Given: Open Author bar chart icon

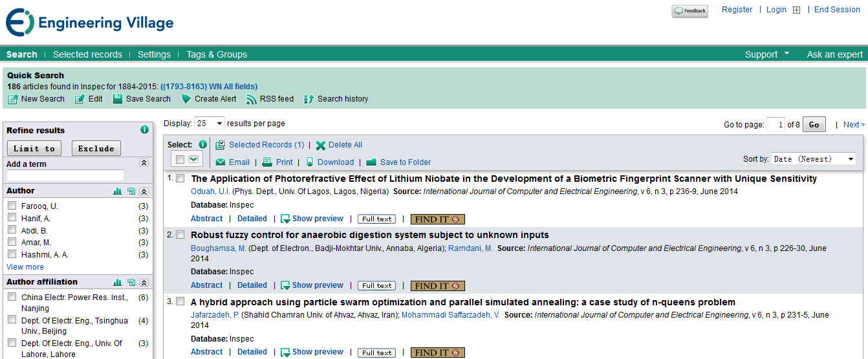Looking at the screenshot, I should coord(118,191).
